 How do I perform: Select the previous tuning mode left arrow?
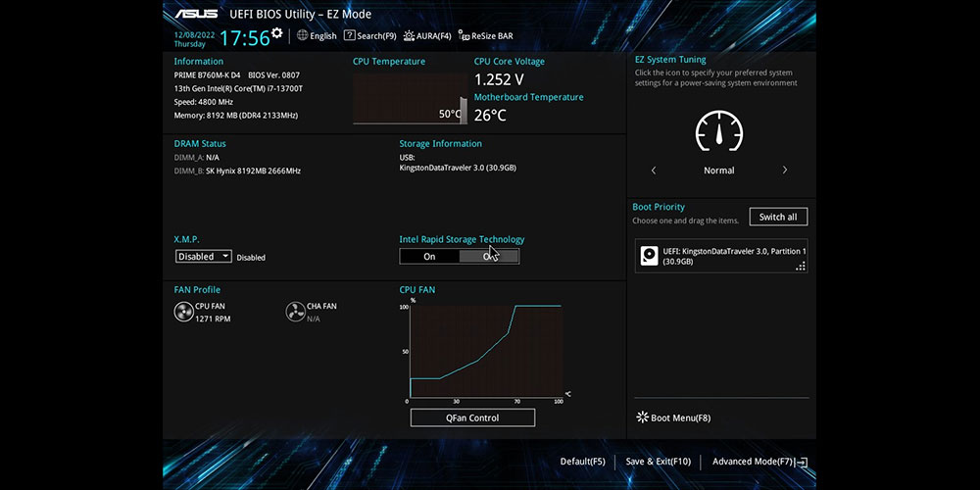[654, 171]
